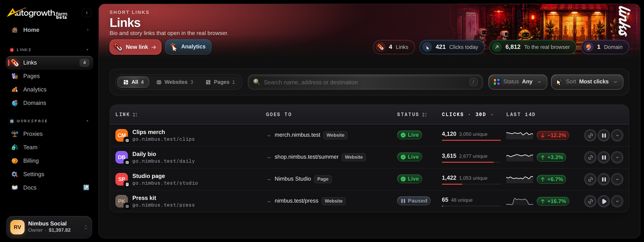Pause the Studio page link
The height and width of the screenshot is (242, 644).
pyautogui.click(x=604, y=179)
